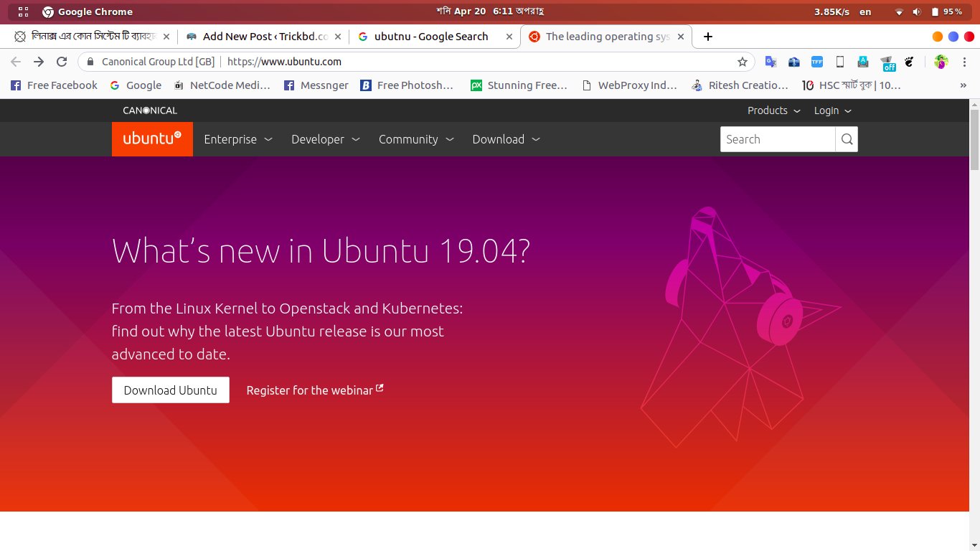The height and width of the screenshot is (551, 980).
Task: Click the mobile device emulator extension
Action: (x=840, y=62)
